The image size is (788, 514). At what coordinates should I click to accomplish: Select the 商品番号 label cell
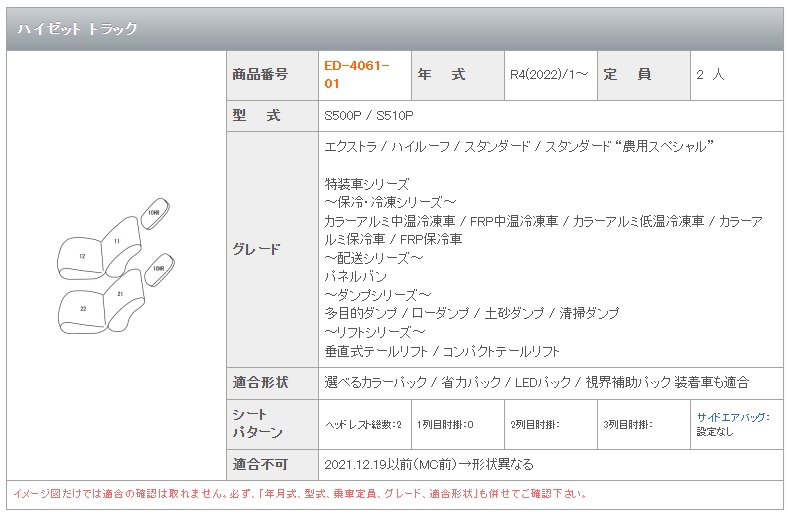coord(272,75)
